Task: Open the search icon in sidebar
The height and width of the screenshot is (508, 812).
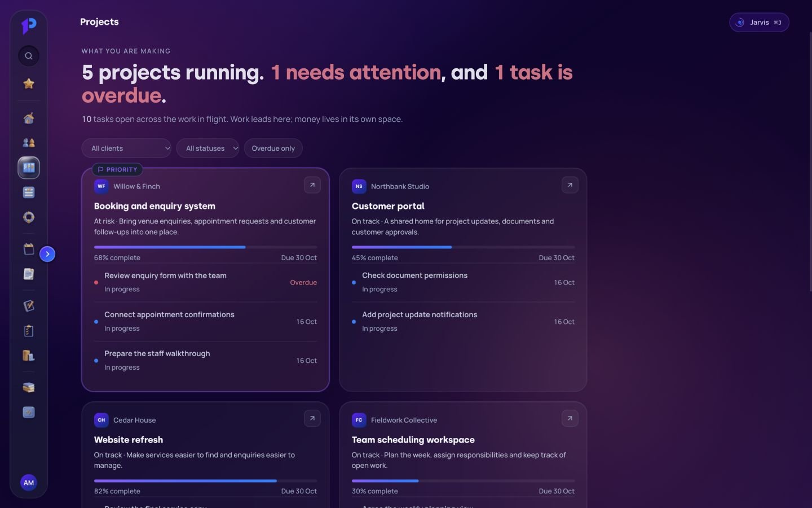Action: 29,56
